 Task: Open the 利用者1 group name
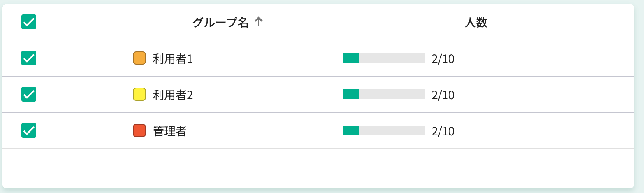click(x=173, y=59)
